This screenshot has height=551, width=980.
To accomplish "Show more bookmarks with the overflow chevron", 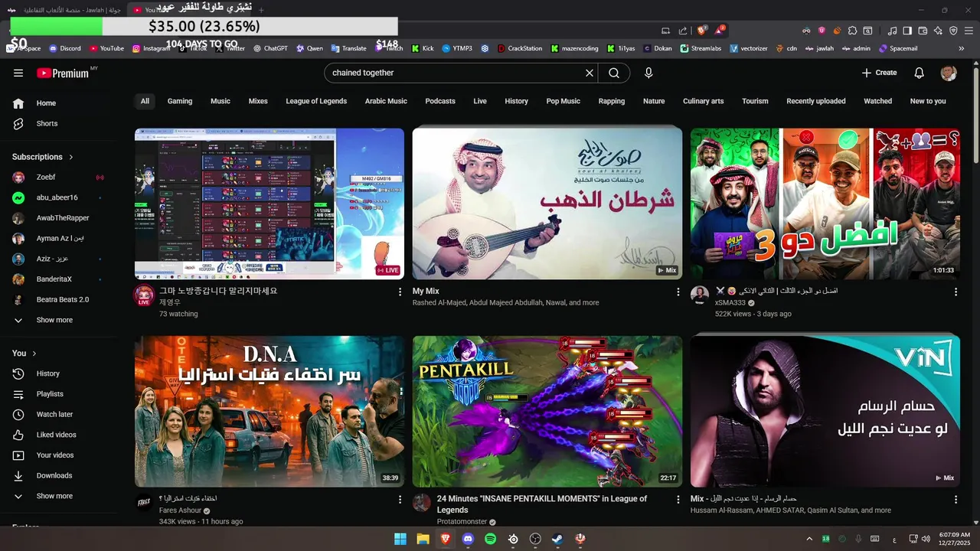I will pos(962,48).
